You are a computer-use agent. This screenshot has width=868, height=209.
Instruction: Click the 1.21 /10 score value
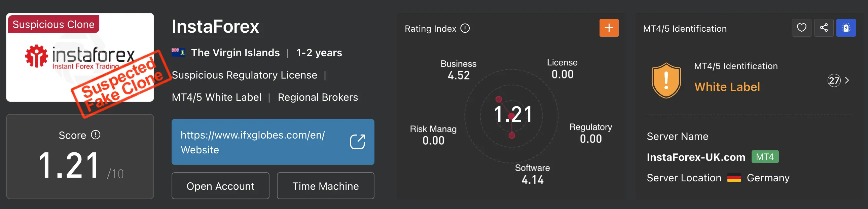pos(81,165)
